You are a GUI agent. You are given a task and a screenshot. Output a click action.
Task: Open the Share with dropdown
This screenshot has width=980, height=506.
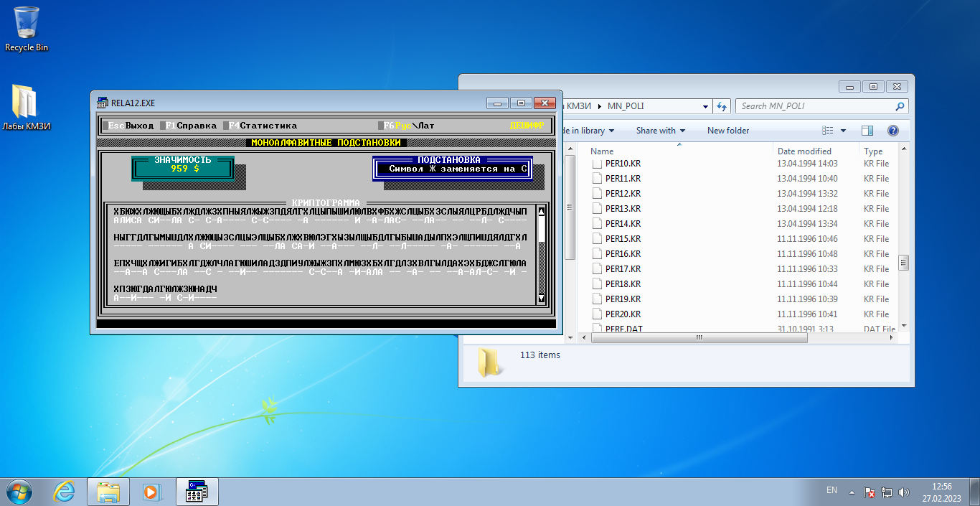660,131
